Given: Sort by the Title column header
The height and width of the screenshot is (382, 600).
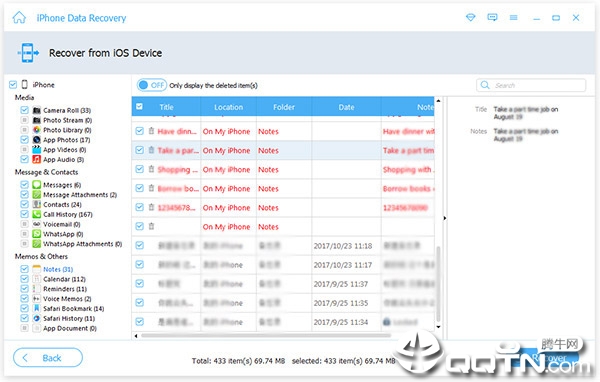Looking at the screenshot, I should pyautogui.click(x=166, y=107).
